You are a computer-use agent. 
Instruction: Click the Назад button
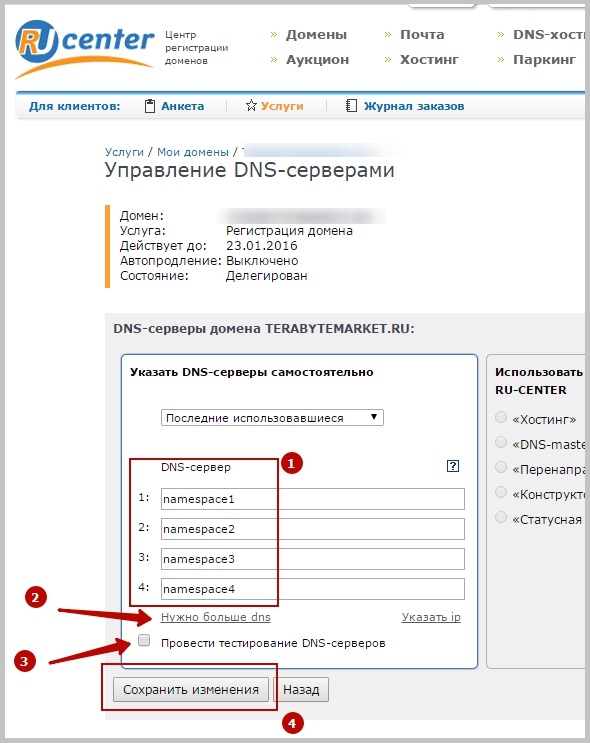pos(301,689)
